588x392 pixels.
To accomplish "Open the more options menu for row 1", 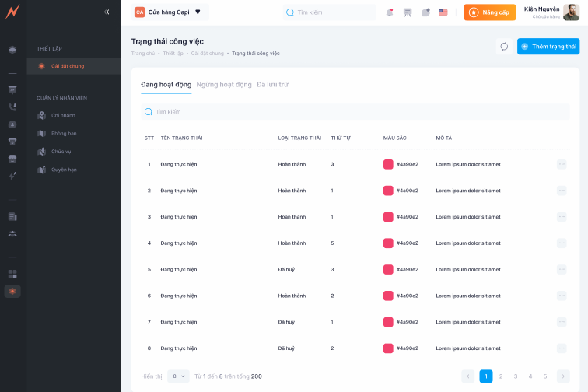I will click(x=562, y=164).
